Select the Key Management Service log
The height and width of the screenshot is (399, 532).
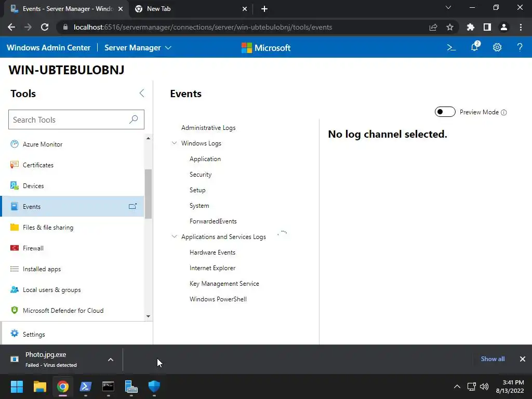pyautogui.click(x=224, y=284)
